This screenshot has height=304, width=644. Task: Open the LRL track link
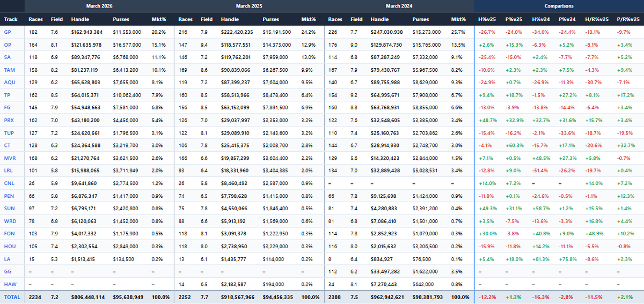pos(9,170)
